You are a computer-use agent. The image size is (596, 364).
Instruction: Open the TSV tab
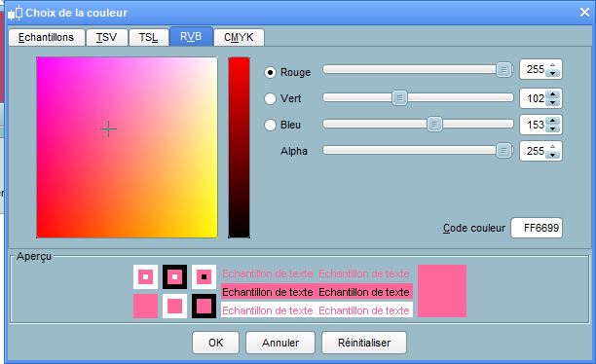[106, 37]
